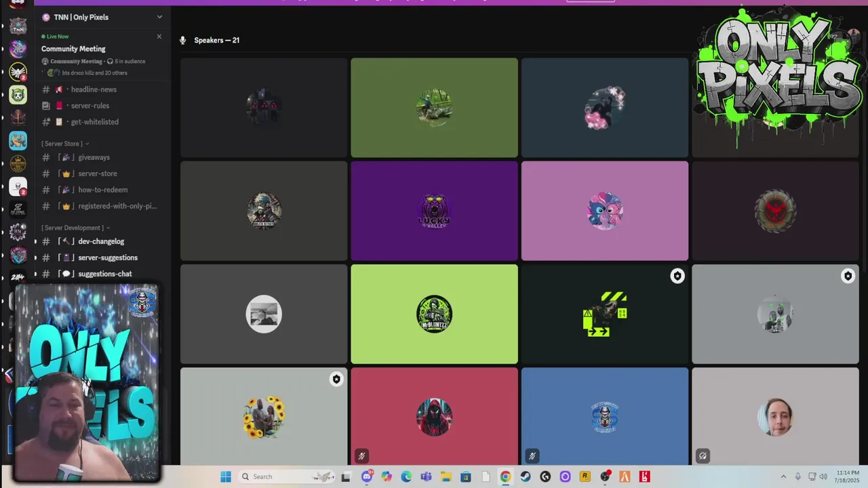Click "bts draco killz and 20 others"
The width and height of the screenshot is (868, 488).
click(x=94, y=73)
